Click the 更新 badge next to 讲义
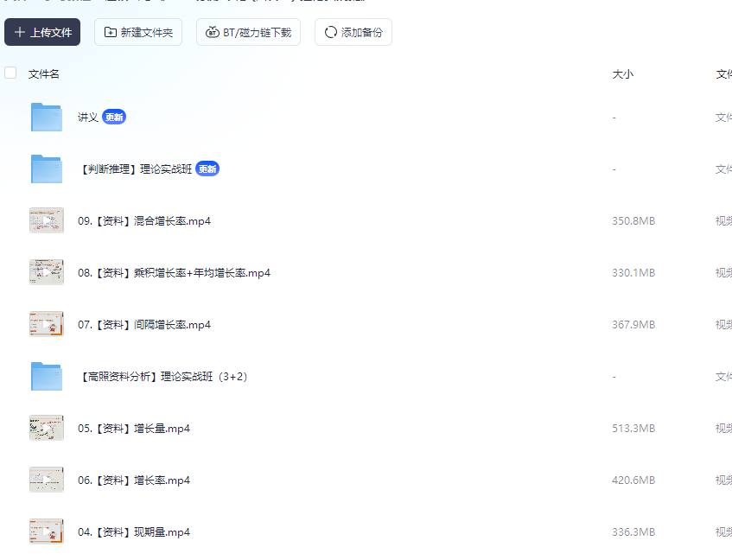This screenshot has height=560, width=732. pos(114,117)
